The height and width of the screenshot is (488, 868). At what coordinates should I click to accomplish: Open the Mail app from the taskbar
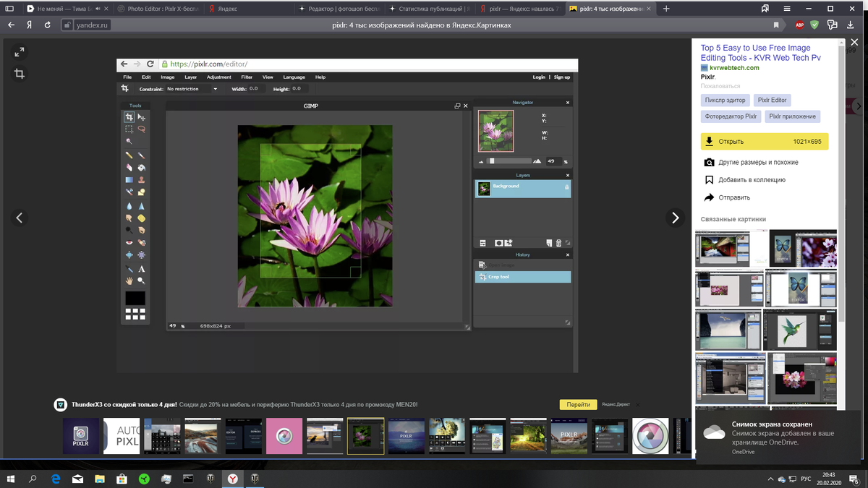[x=77, y=479]
